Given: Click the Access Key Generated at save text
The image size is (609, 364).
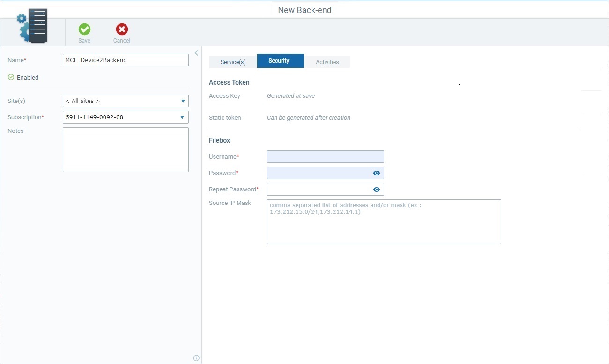Looking at the screenshot, I should (291, 95).
